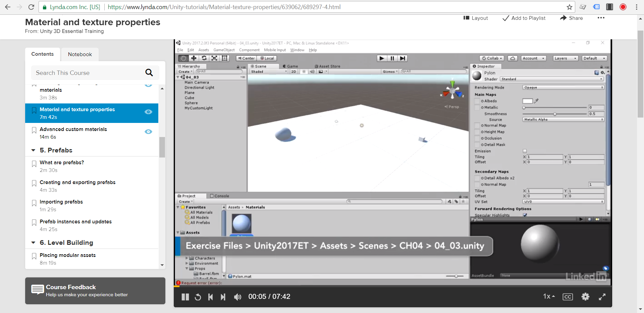Select the Unity Scale tool
This screenshot has height=313, width=644.
coord(214,58)
